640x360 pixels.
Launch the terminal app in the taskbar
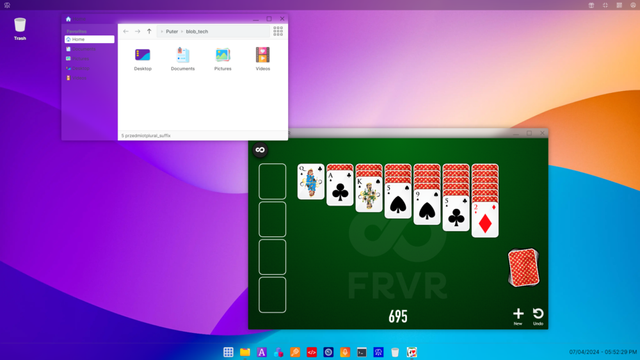pos(362,352)
